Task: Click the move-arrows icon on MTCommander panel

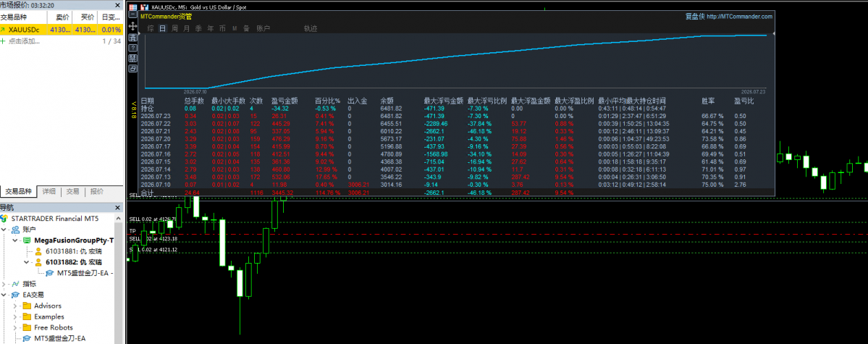Action: [x=133, y=26]
